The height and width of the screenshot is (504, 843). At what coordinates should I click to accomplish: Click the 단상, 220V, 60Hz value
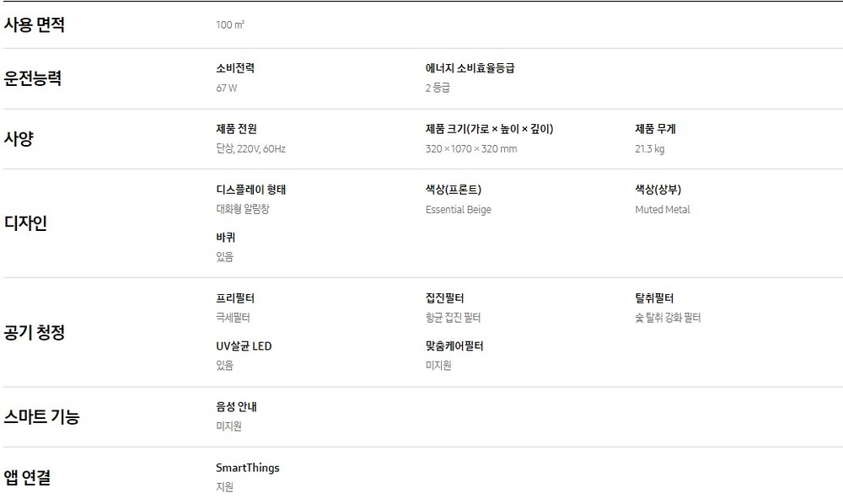point(250,149)
